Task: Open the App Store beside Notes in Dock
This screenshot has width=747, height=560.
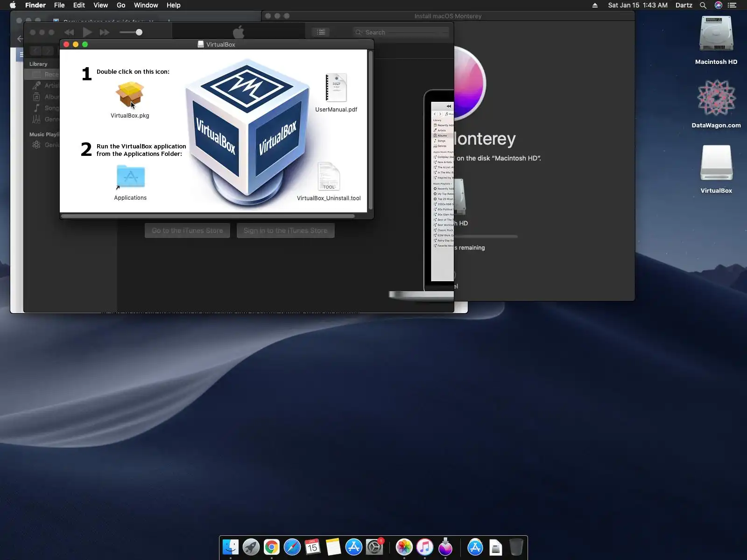Action: (x=354, y=547)
